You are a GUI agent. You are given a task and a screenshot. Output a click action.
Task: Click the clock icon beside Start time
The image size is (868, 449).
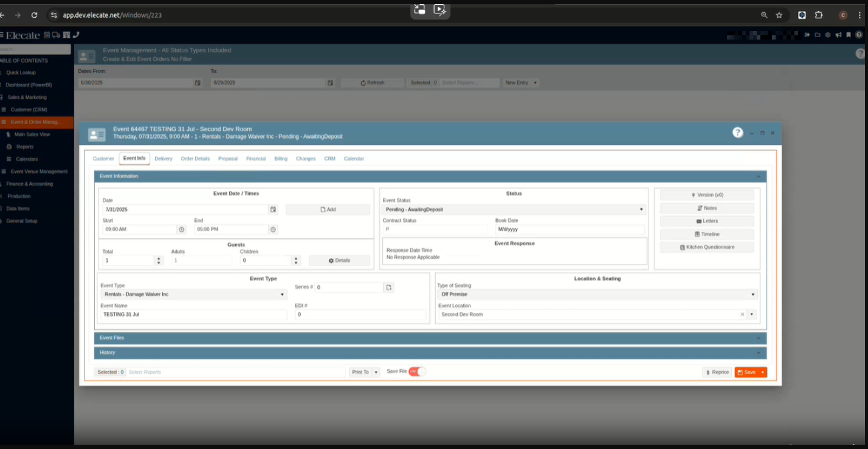[x=181, y=230]
